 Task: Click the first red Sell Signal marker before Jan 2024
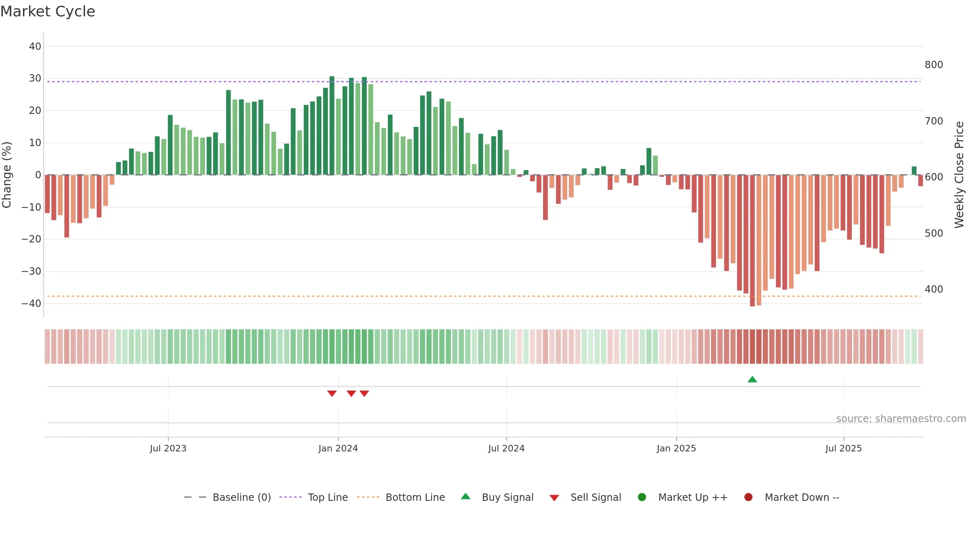tap(332, 393)
